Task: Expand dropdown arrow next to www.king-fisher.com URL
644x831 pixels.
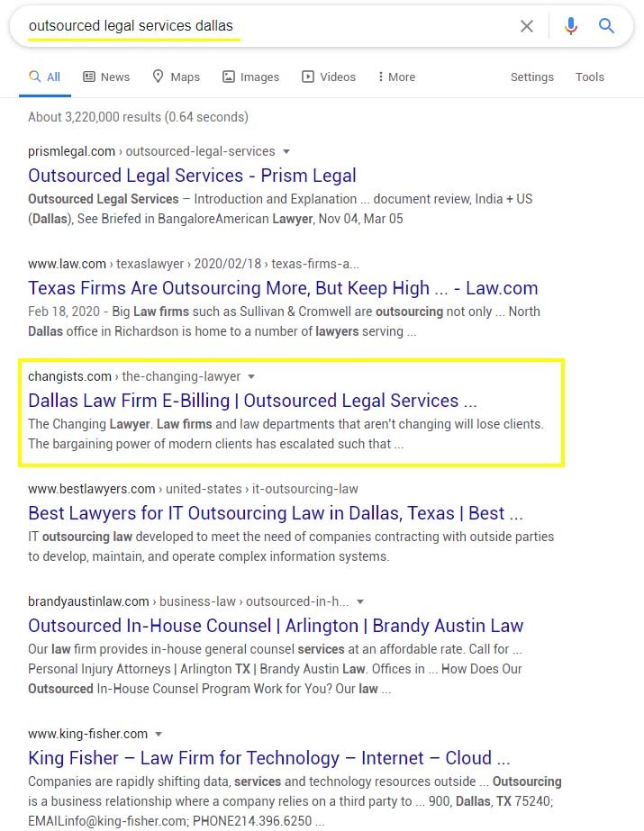Action: 159,734
